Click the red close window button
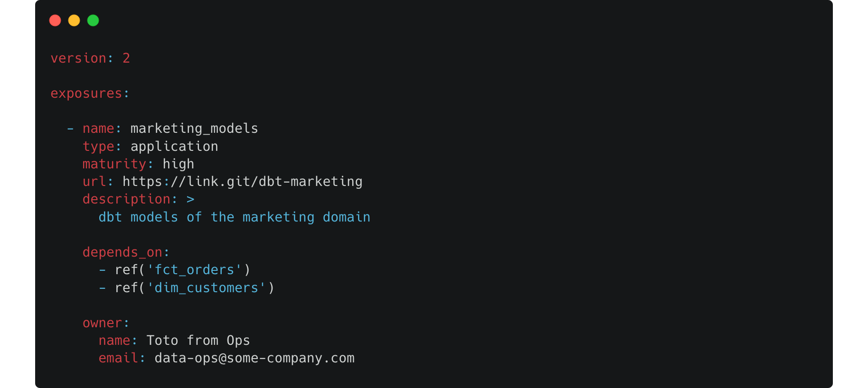The height and width of the screenshot is (388, 868). click(x=55, y=20)
